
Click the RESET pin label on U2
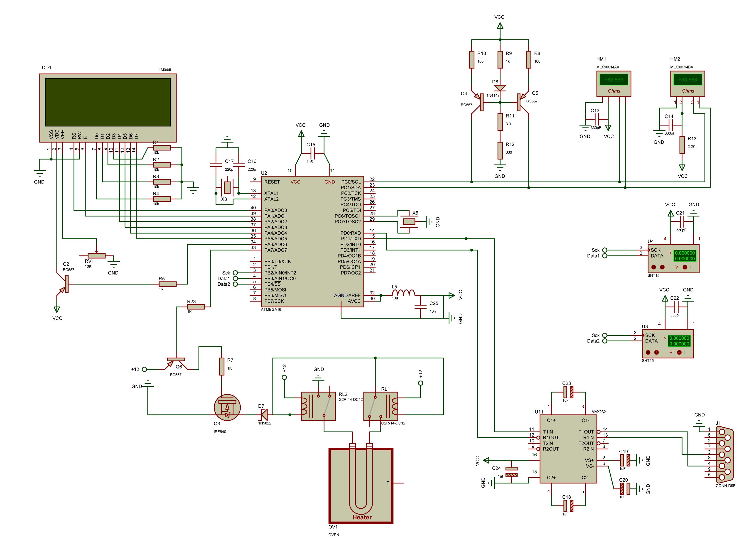pyautogui.click(x=272, y=182)
